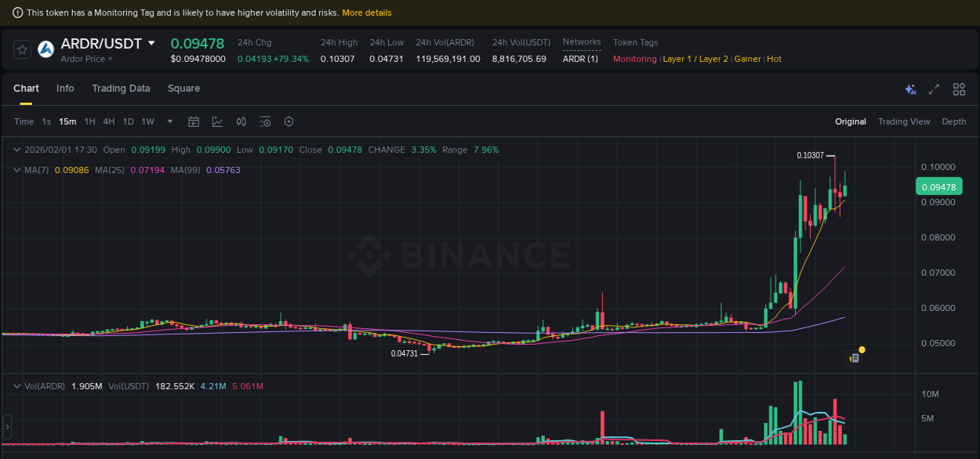This screenshot has width=980, height=459.
Task: Enter fullscreen chart mode
Action: pos(934,89)
